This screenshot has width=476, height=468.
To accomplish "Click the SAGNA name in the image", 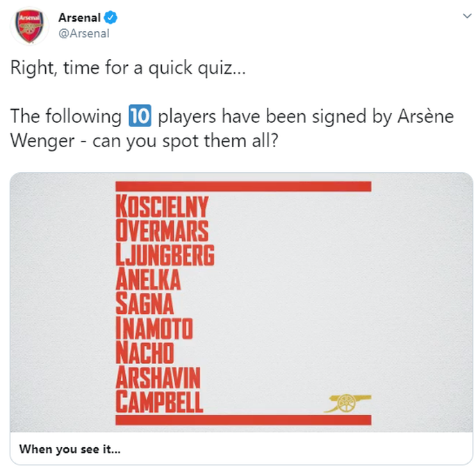I will pos(145,303).
